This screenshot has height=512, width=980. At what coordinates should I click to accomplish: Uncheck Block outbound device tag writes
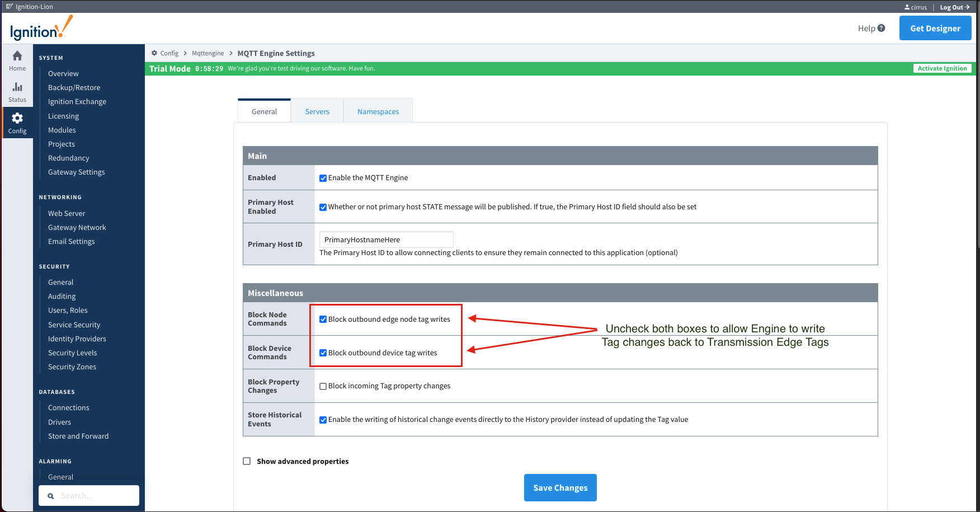point(323,353)
